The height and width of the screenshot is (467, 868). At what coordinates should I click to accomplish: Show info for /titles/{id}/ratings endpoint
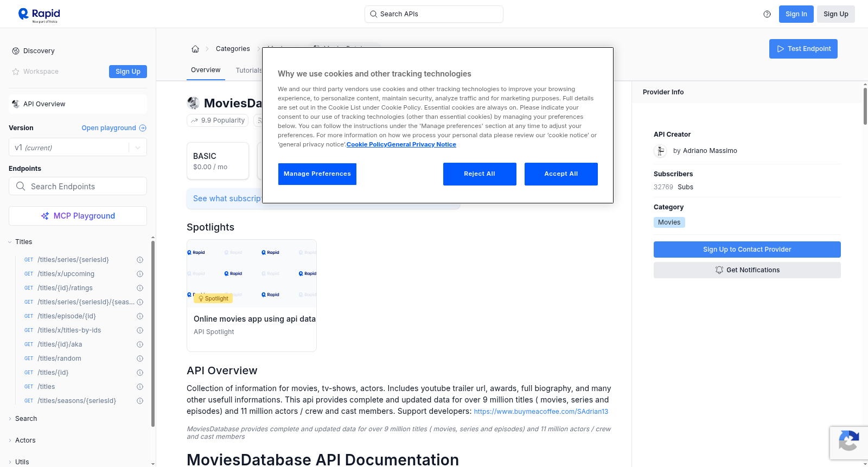tap(140, 288)
